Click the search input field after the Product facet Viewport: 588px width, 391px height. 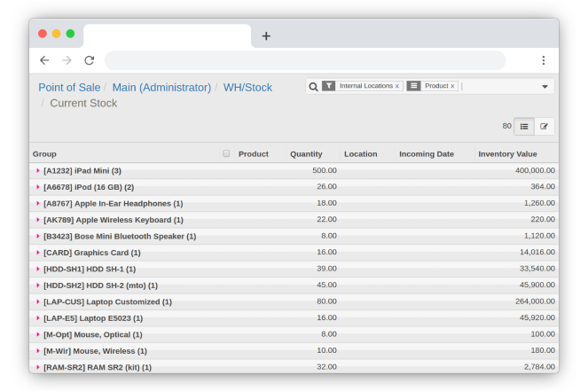coord(500,86)
